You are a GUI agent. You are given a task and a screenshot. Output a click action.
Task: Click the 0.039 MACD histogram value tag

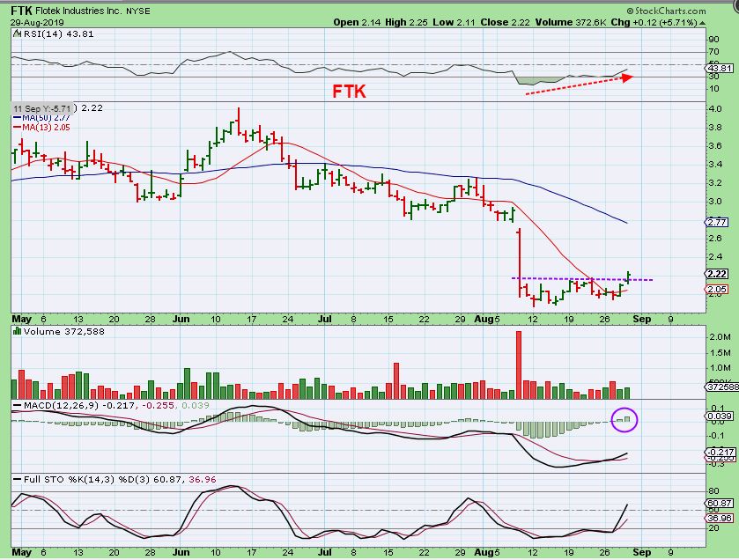click(720, 416)
